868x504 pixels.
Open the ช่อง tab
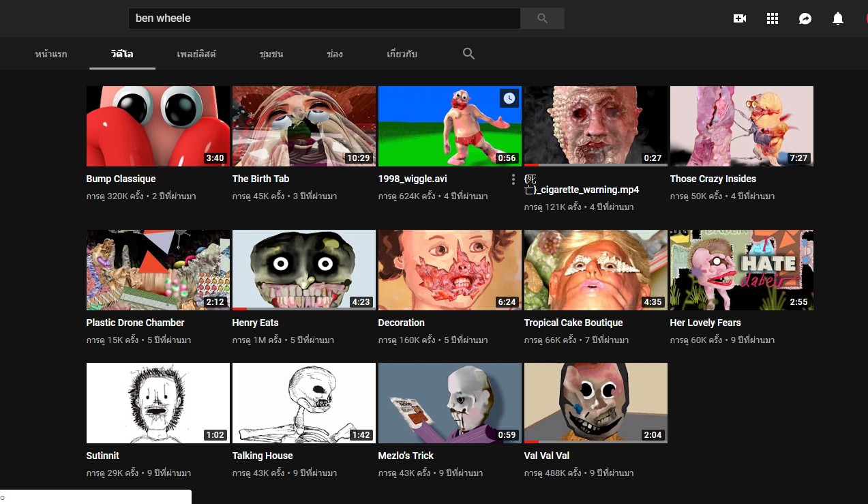pyautogui.click(x=335, y=54)
